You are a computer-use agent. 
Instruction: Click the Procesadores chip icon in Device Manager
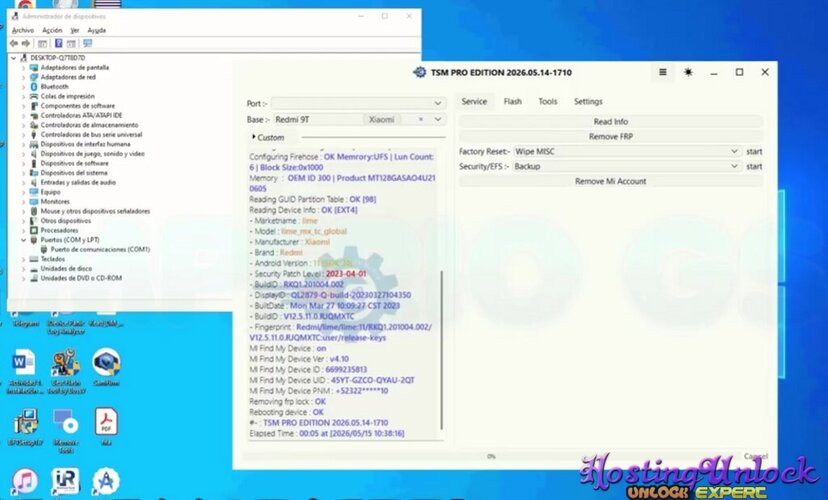pyautogui.click(x=34, y=230)
